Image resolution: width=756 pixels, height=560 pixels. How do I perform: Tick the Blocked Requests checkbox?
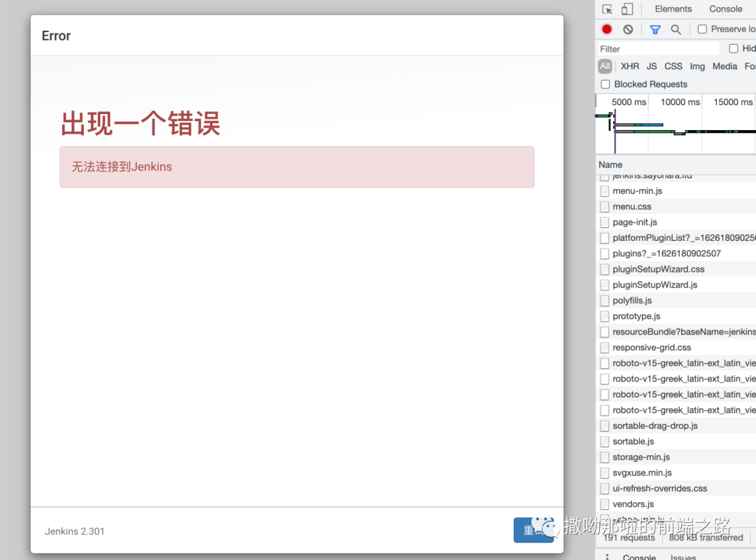point(605,85)
